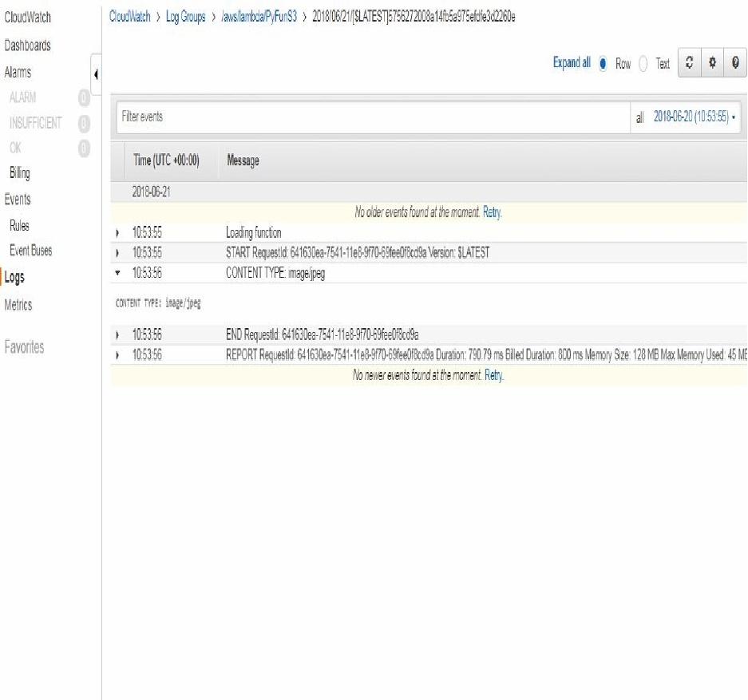The width and height of the screenshot is (748, 700).
Task: Click the OK alarm state filter
Action: [x=15, y=148]
